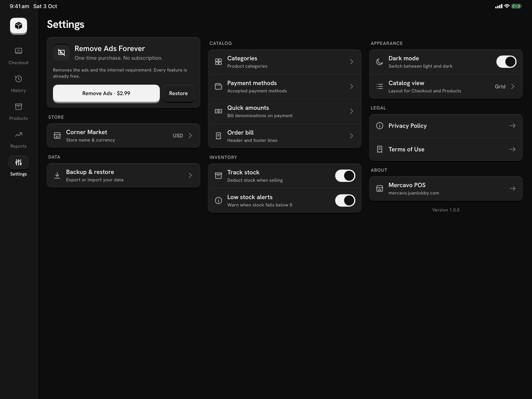Disable Low stock alerts switch
This screenshot has height=399, width=532.
pyautogui.click(x=345, y=201)
